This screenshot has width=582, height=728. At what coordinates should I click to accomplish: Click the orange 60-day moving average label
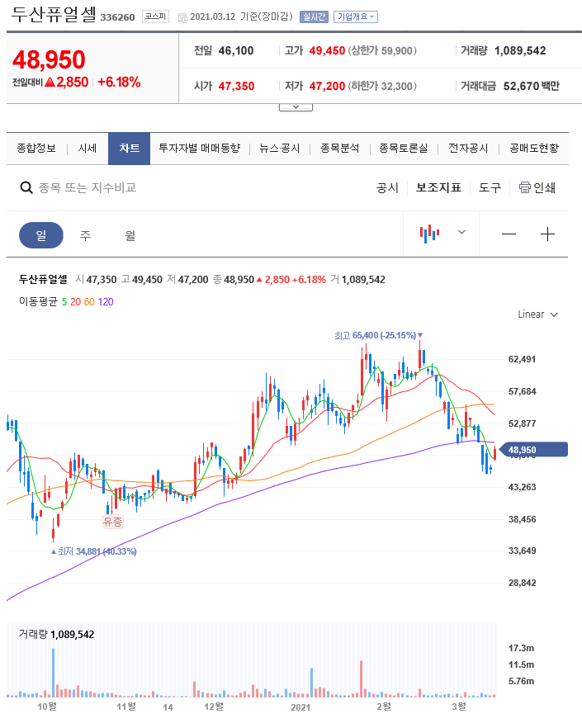coord(89,302)
